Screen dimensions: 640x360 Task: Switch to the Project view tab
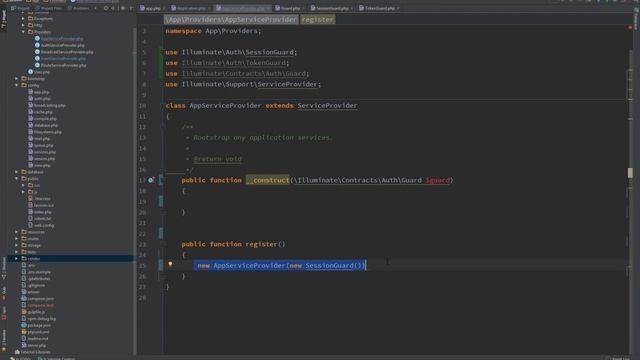coord(20,8)
